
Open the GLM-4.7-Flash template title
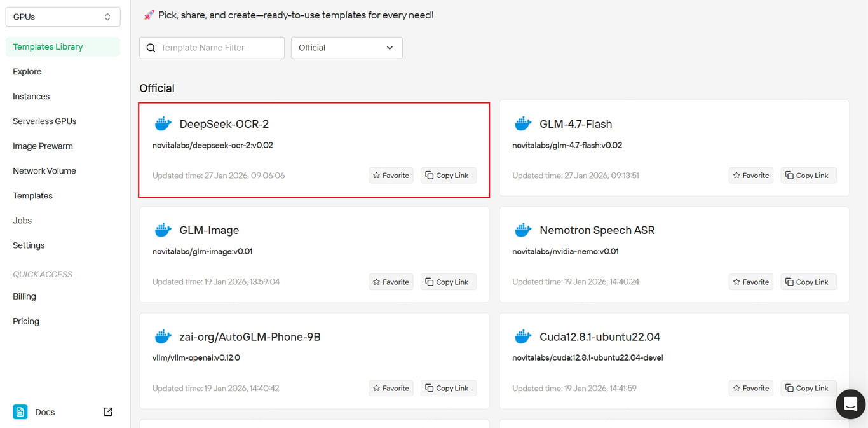576,124
